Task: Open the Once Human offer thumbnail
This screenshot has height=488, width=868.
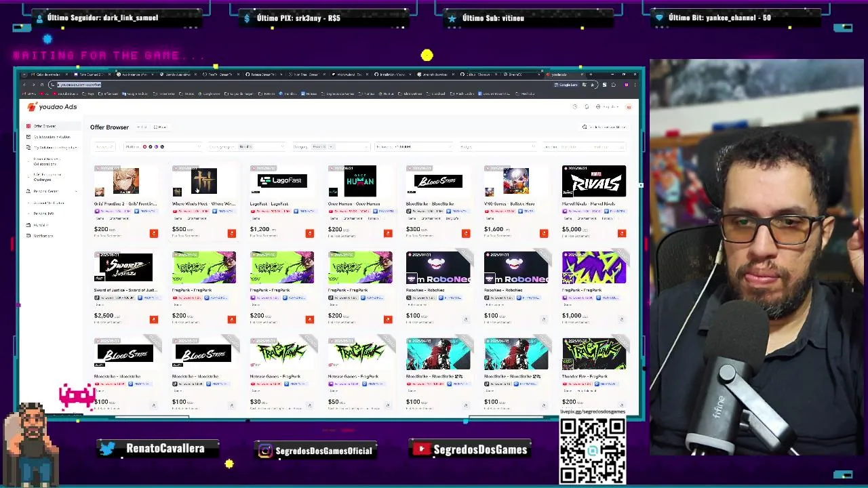Action: (x=360, y=181)
